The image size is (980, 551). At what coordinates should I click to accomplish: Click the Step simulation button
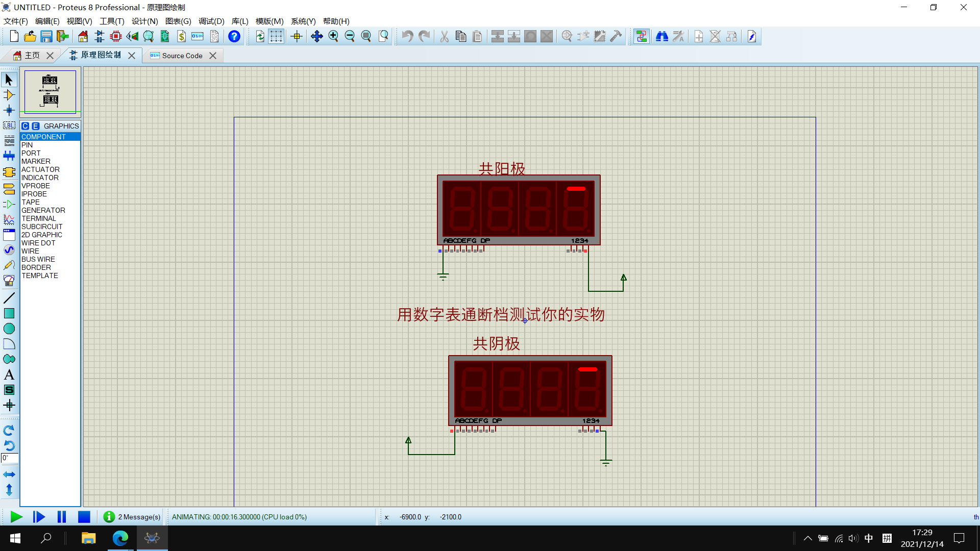click(39, 517)
